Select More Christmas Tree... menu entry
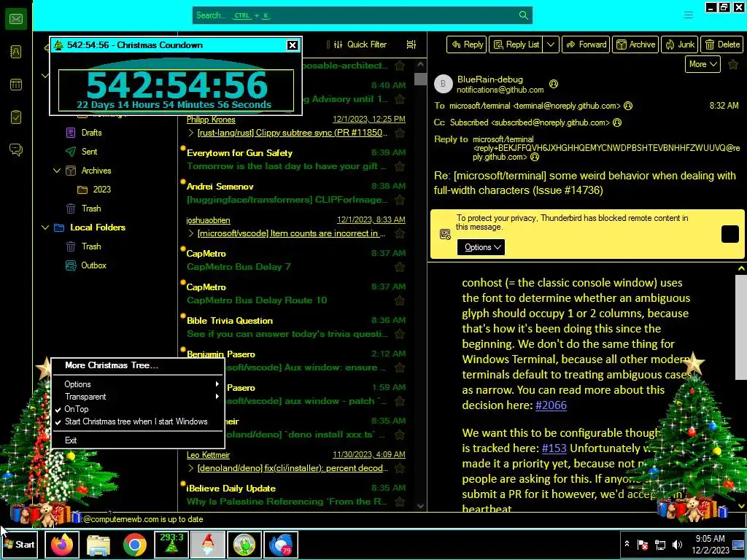This screenshot has height=560, width=747. (x=138, y=365)
